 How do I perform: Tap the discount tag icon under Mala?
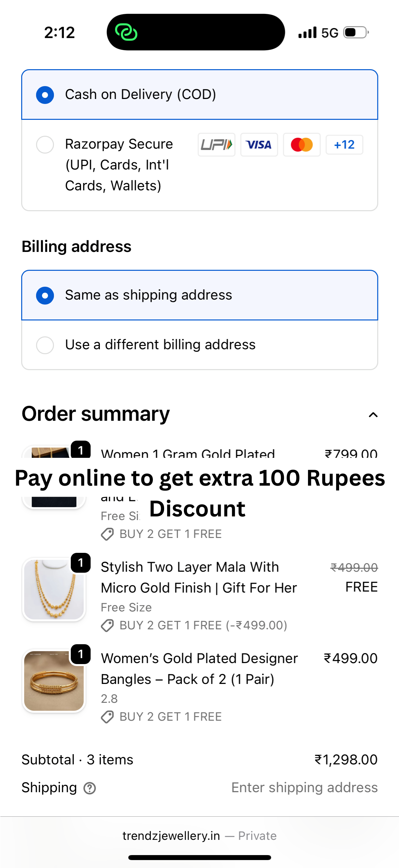(108, 626)
